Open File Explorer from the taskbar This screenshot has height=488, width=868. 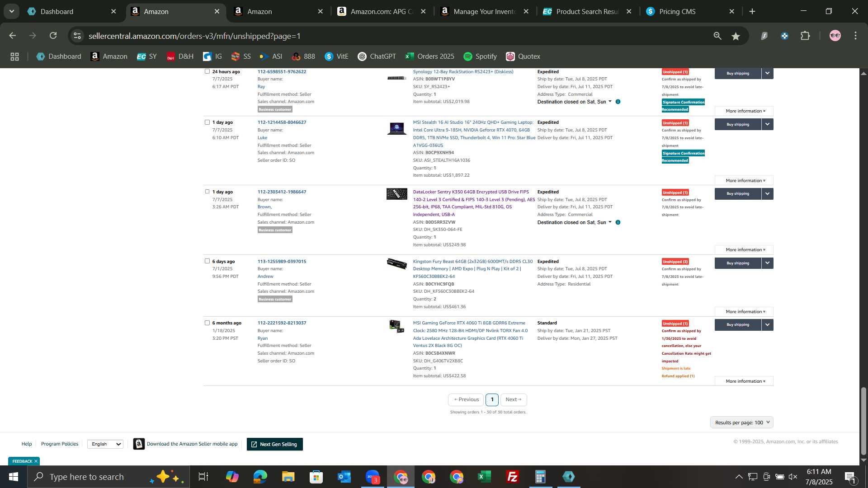tap(288, 477)
